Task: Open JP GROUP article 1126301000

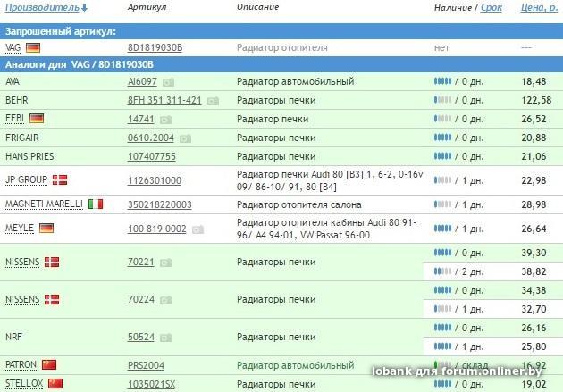Action: (155, 180)
